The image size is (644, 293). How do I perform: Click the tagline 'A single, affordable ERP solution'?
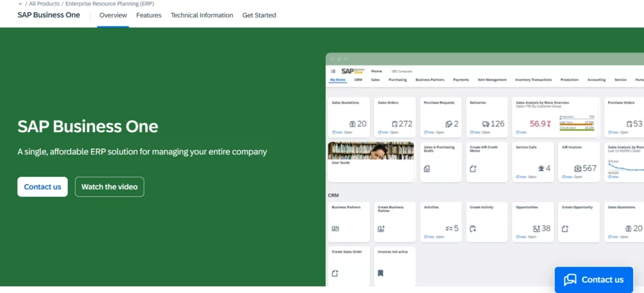142,152
